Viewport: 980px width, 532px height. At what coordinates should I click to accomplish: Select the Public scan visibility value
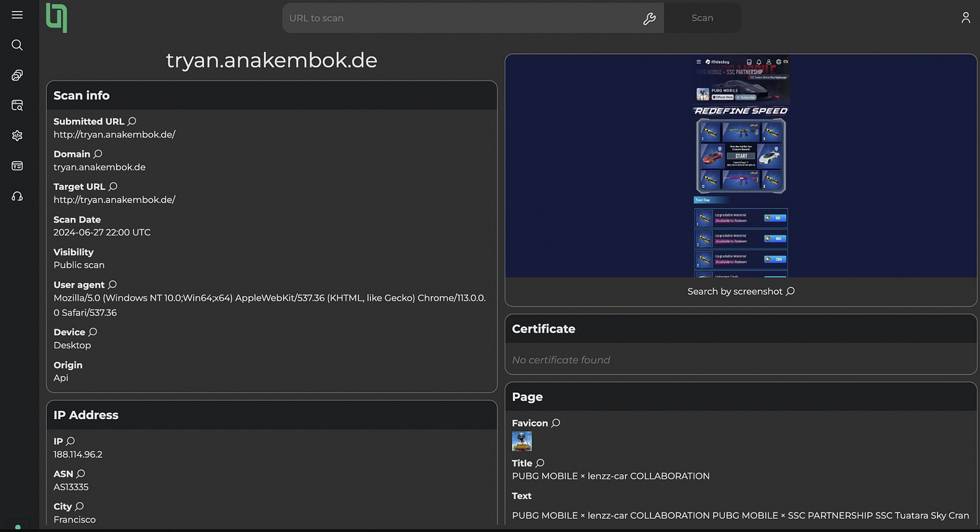pos(79,265)
